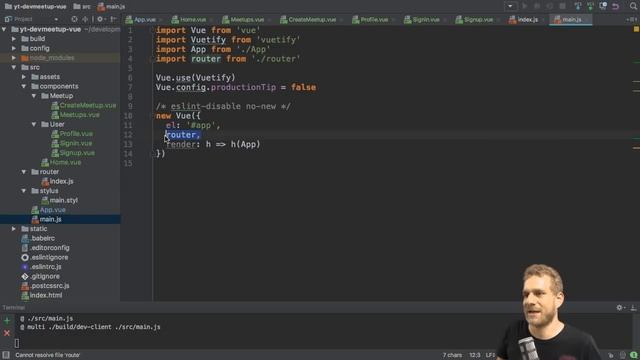Image resolution: width=640 pixels, height=360 pixels.
Task: Collapse the stylus folder
Action: [x=24, y=191]
